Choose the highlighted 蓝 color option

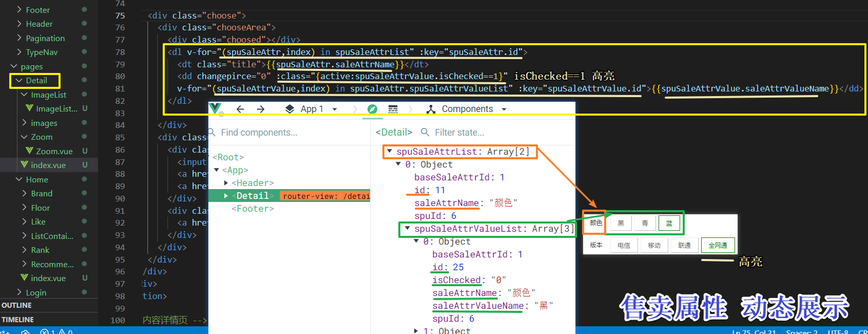click(669, 223)
